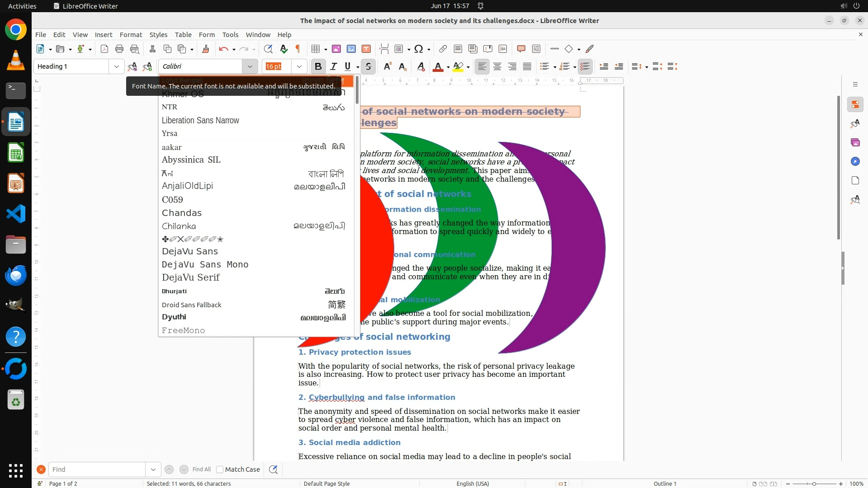This screenshot has width=868, height=488.
Task: Open the font size dropdown arrow
Action: [299, 66]
